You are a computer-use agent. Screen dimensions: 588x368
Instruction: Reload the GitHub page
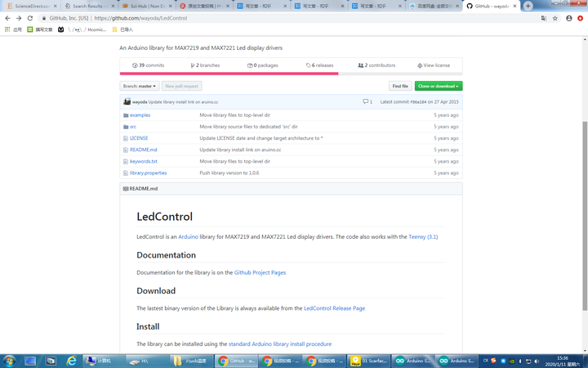click(30, 18)
